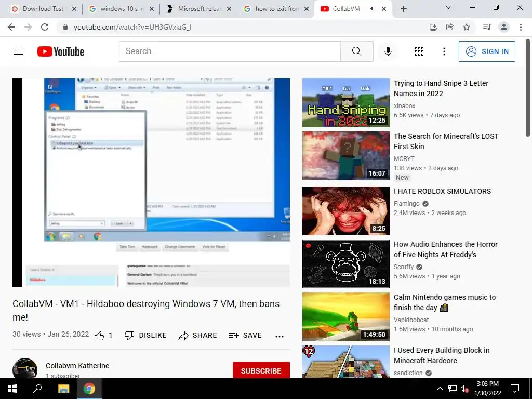Open 'I HATE ROBLOX SIMULATORS' video title

click(x=442, y=191)
